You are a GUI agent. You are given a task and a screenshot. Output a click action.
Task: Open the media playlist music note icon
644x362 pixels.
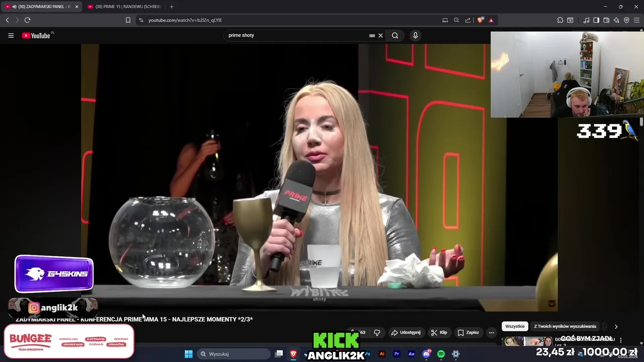point(586,20)
